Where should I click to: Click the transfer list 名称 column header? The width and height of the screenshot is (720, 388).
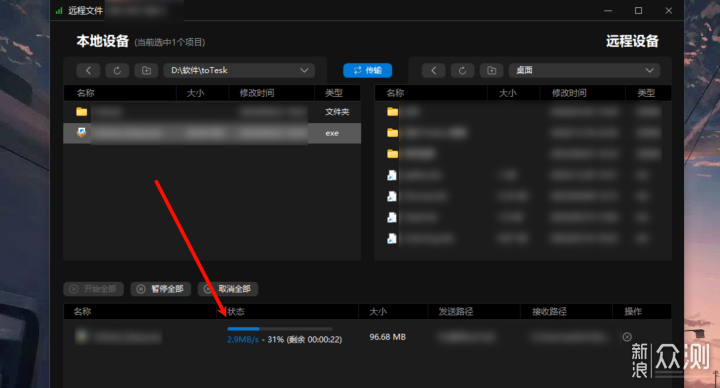(x=82, y=312)
